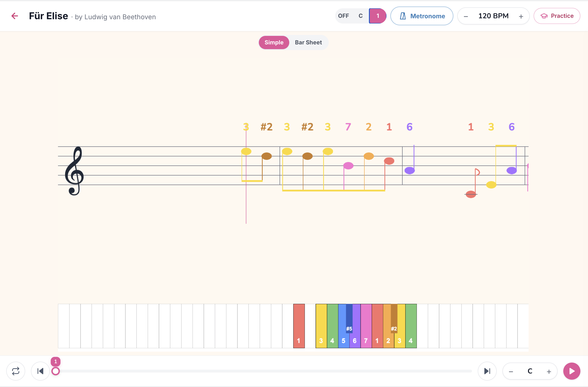Transpose key down with the minus button

tap(511, 372)
